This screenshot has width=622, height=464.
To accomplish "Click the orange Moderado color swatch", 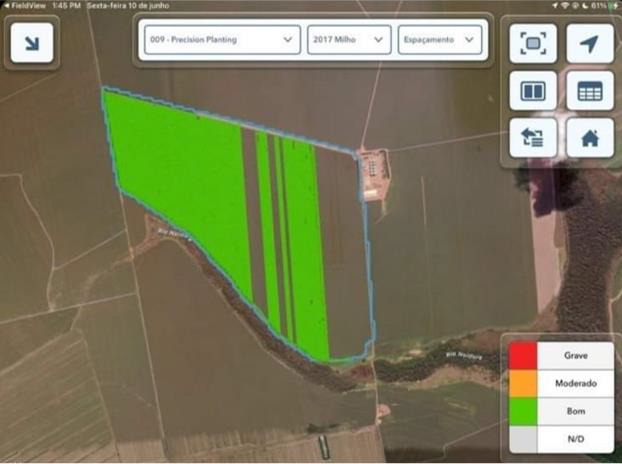I will coord(523,383).
